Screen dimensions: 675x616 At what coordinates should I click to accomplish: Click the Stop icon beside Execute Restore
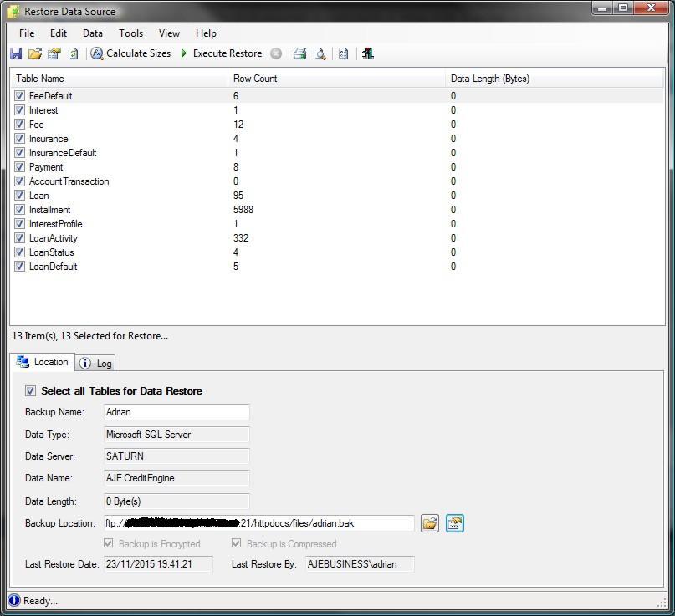coord(276,53)
